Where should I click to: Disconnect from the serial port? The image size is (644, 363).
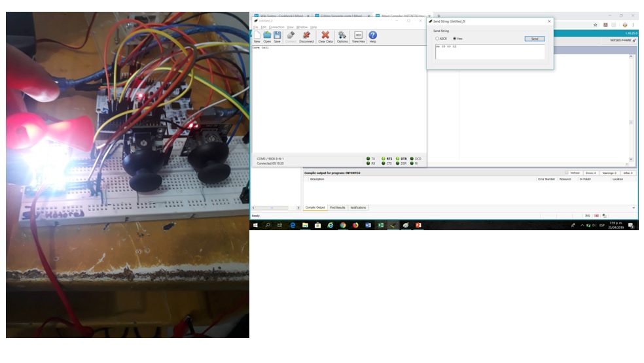click(x=306, y=35)
